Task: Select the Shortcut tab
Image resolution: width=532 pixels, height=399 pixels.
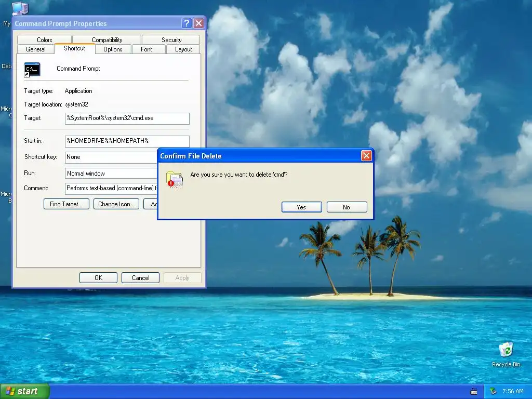Action: [x=74, y=48]
